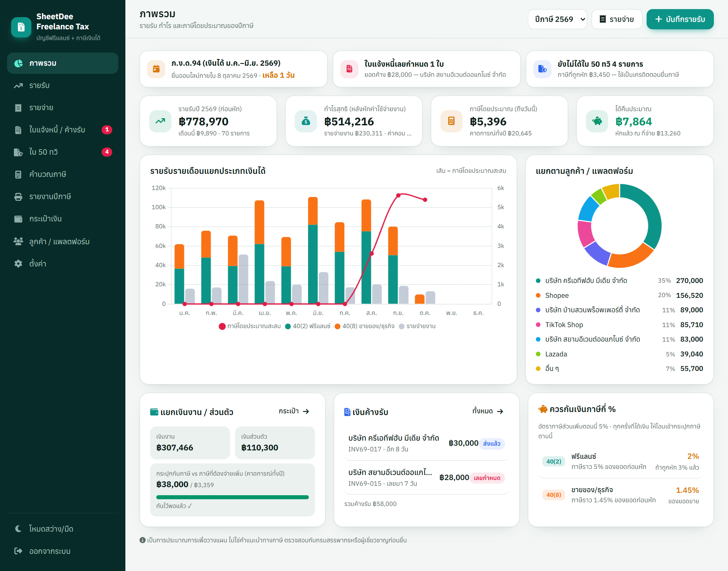Click the รายจ่าย button in the header
Screen dimensions: 728x571
pos(617,19)
